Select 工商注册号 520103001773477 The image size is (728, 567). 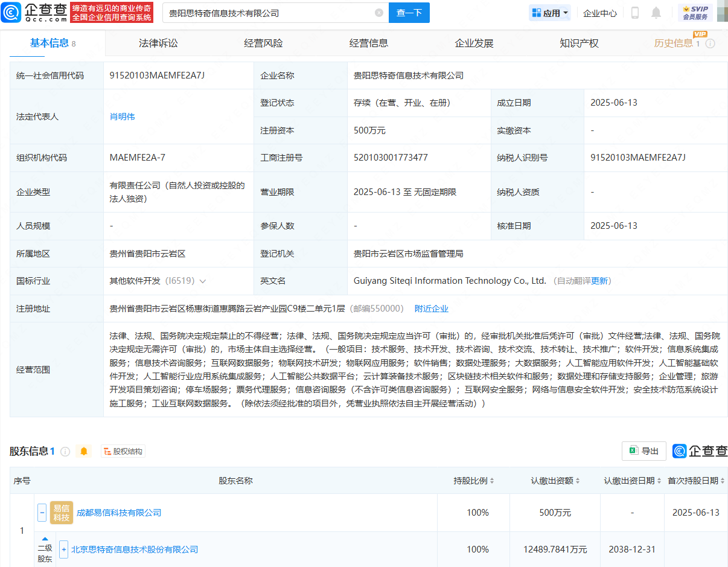(x=391, y=158)
